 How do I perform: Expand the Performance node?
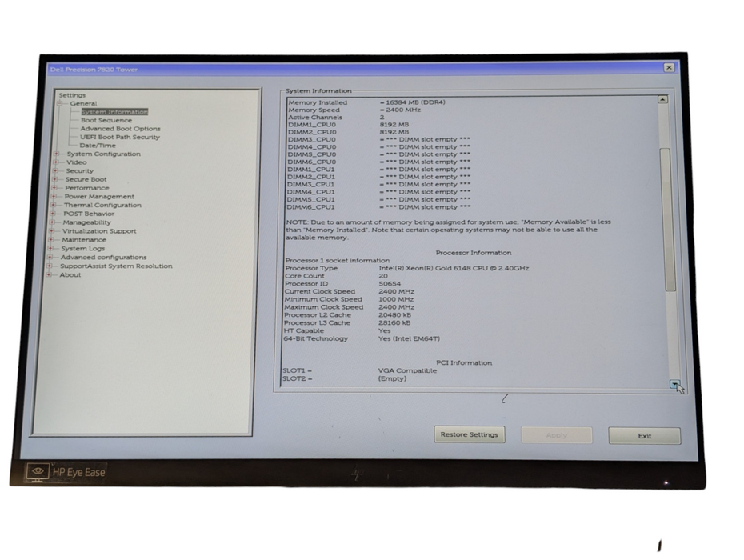coord(54,188)
